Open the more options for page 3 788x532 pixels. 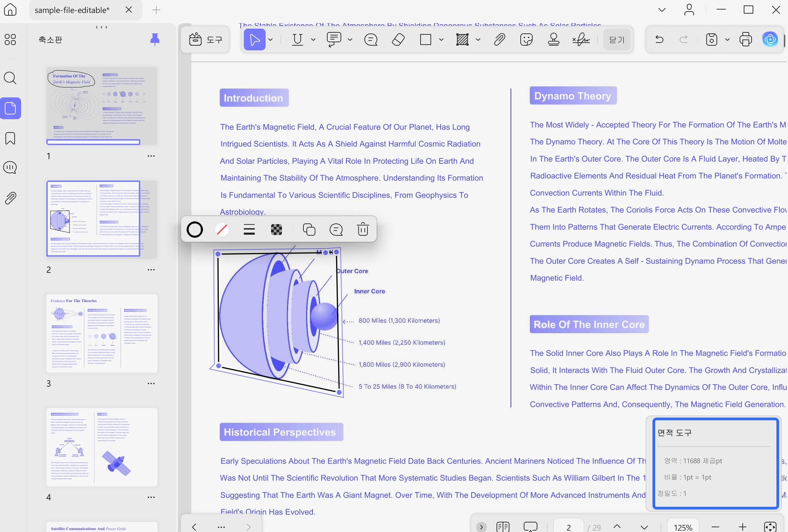coord(151,384)
